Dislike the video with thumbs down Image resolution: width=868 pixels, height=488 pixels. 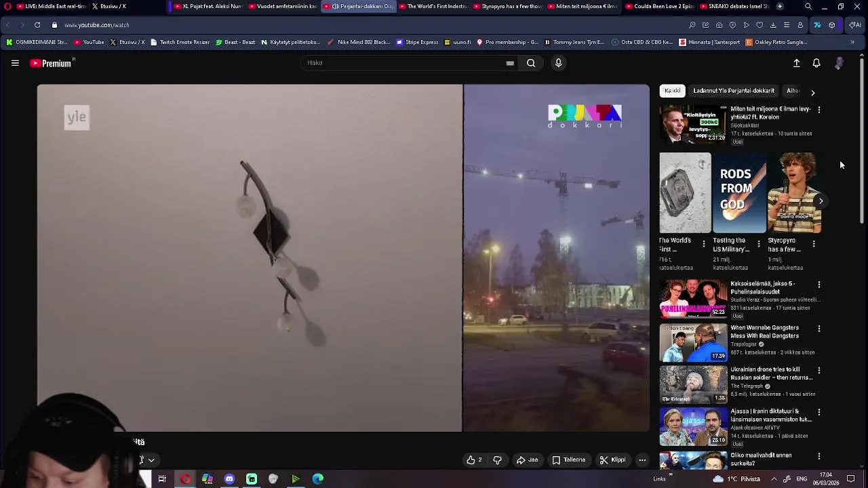pyautogui.click(x=497, y=460)
